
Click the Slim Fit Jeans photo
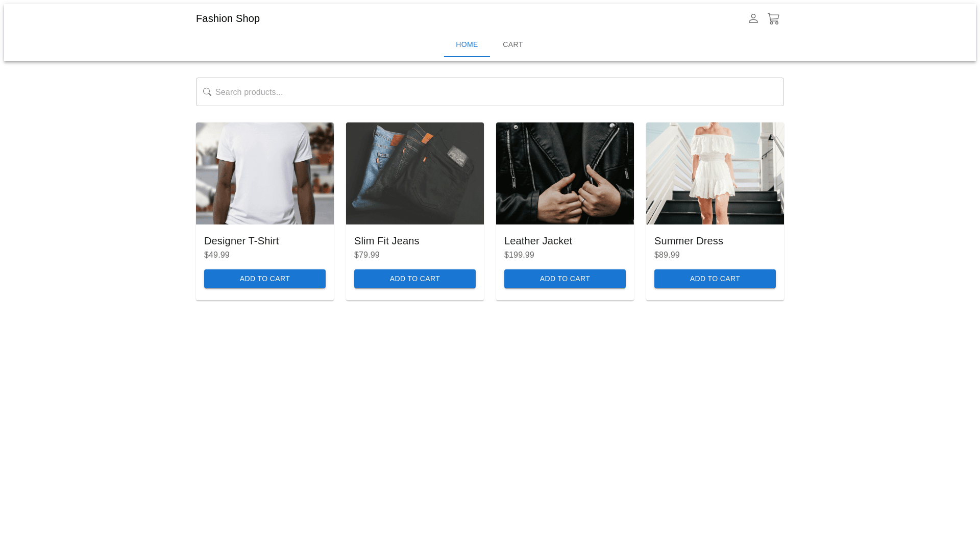tap(414, 173)
